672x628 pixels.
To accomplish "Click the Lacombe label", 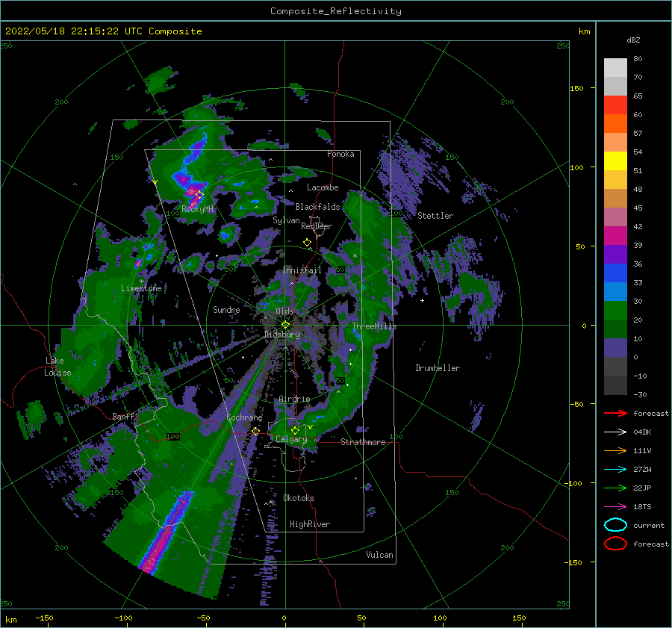I will point(323,187).
